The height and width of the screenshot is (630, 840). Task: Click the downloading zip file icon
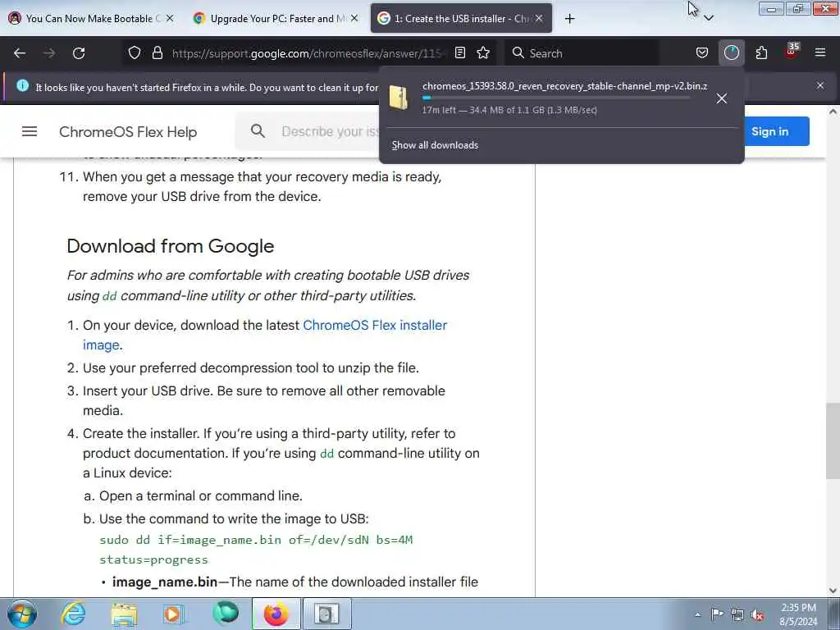pos(399,98)
